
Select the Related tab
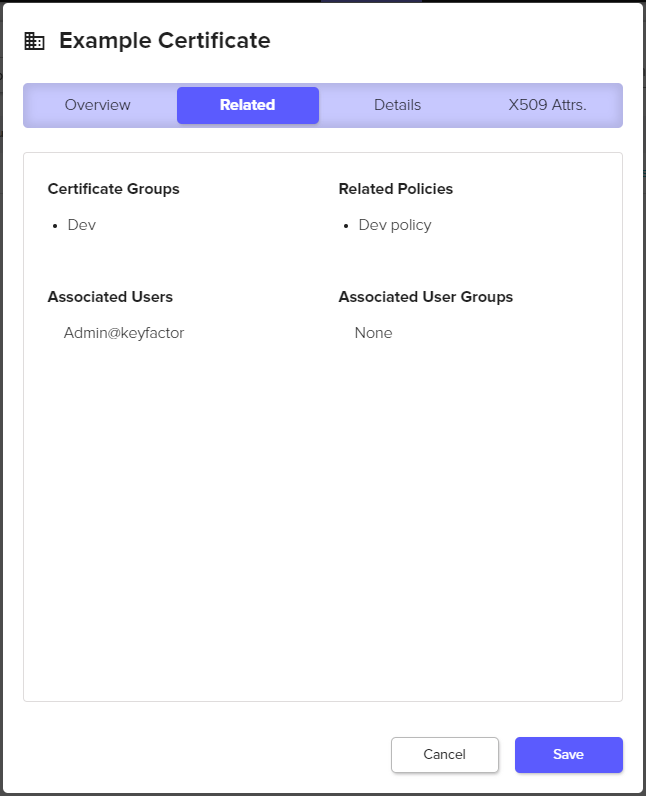click(247, 105)
